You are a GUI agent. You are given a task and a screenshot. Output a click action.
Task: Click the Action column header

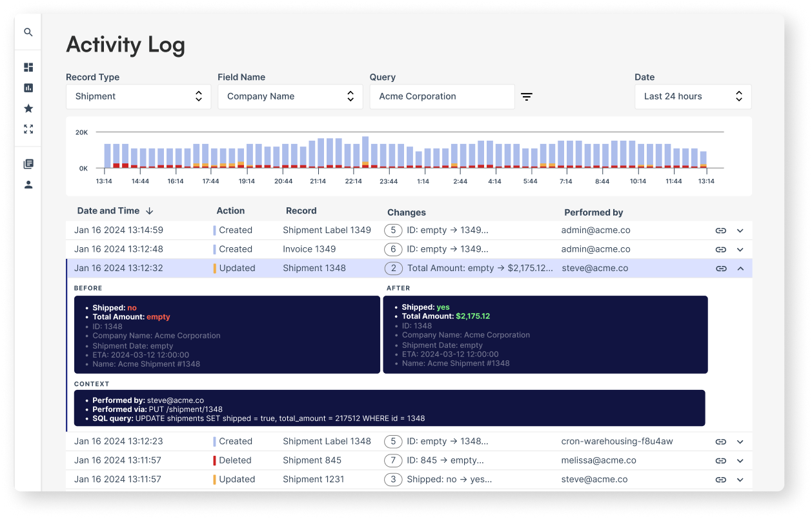tap(230, 210)
